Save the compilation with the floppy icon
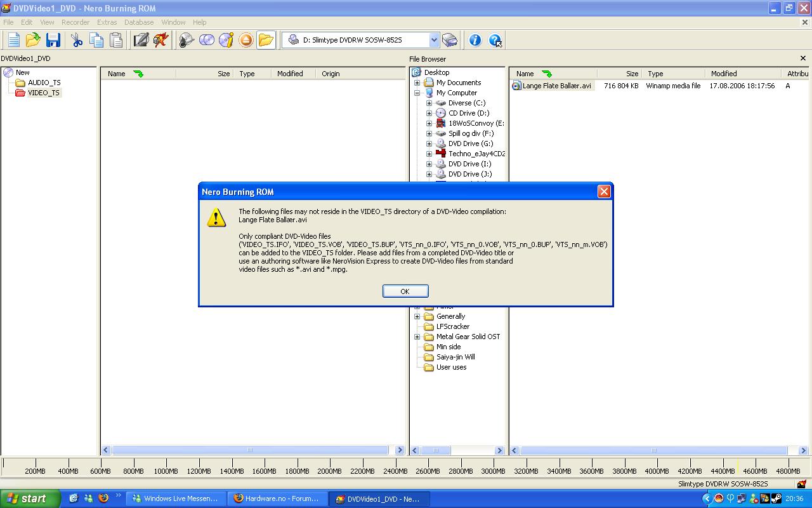This screenshot has width=812, height=508. click(53, 40)
